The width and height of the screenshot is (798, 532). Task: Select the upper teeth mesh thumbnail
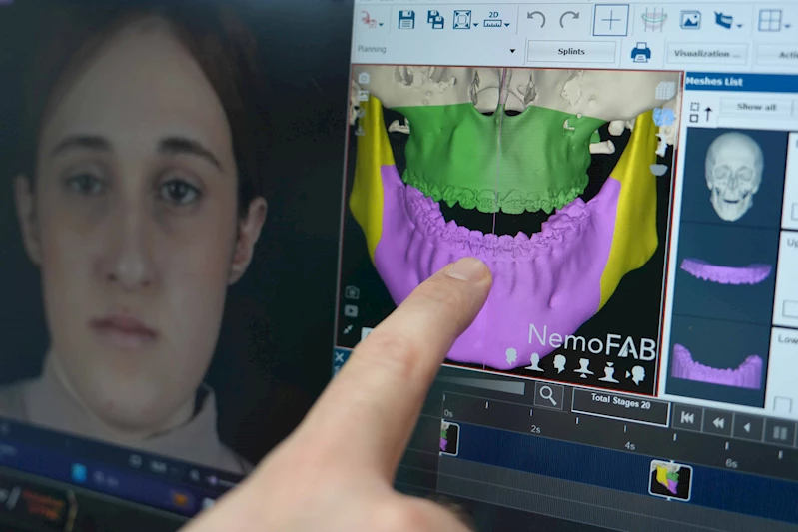point(726,270)
